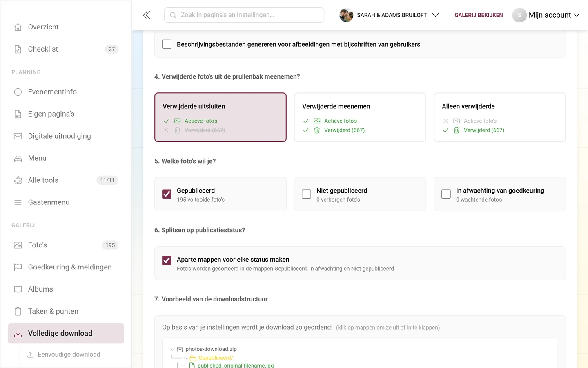Collapse the sidebar with the double-chevron icon
The width and height of the screenshot is (588, 368).
pos(147,15)
